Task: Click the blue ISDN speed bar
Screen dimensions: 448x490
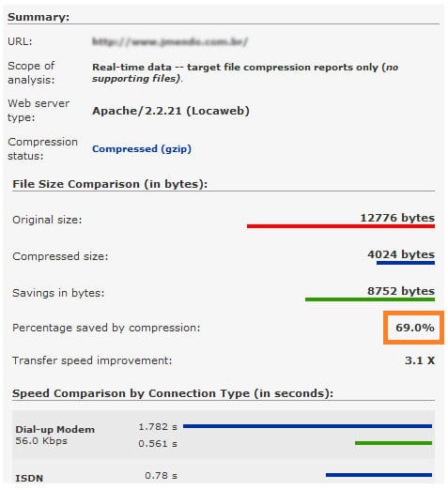Action: click(378, 475)
